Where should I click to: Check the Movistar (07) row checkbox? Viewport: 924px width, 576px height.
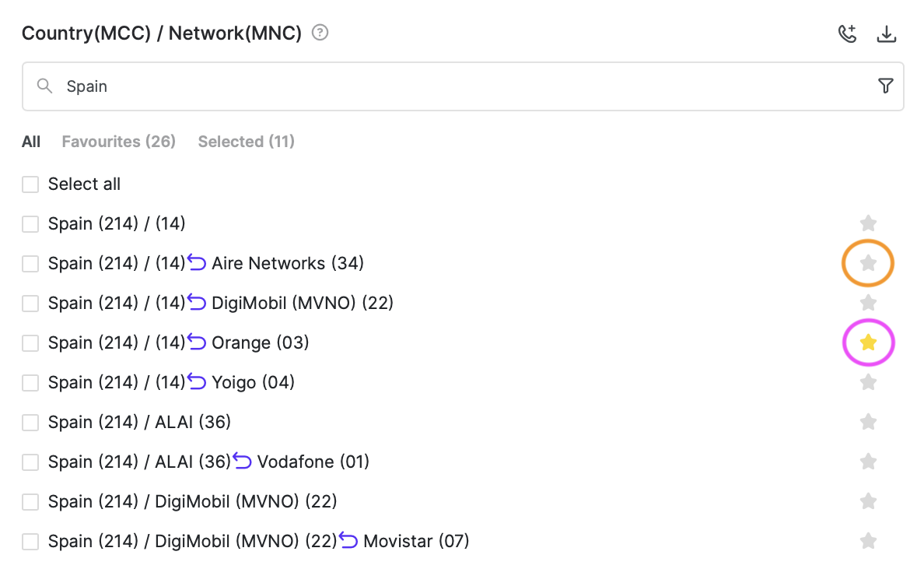pyautogui.click(x=30, y=542)
